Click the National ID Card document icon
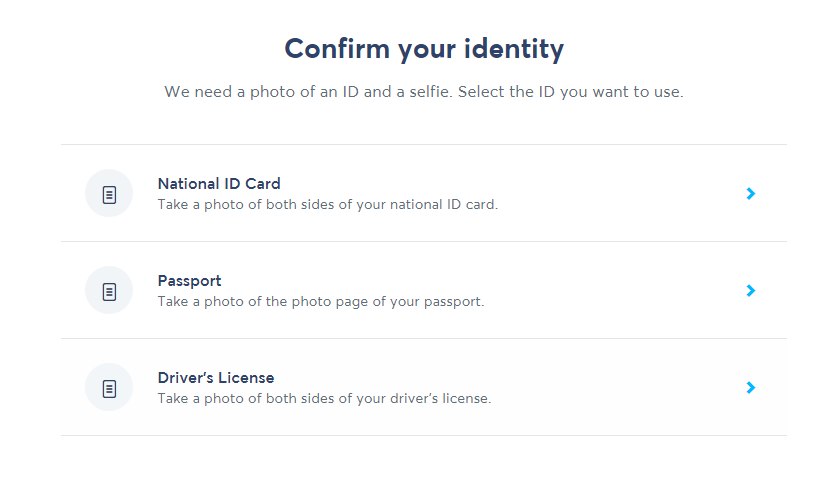Viewport: 820px width, 501px height. point(109,195)
